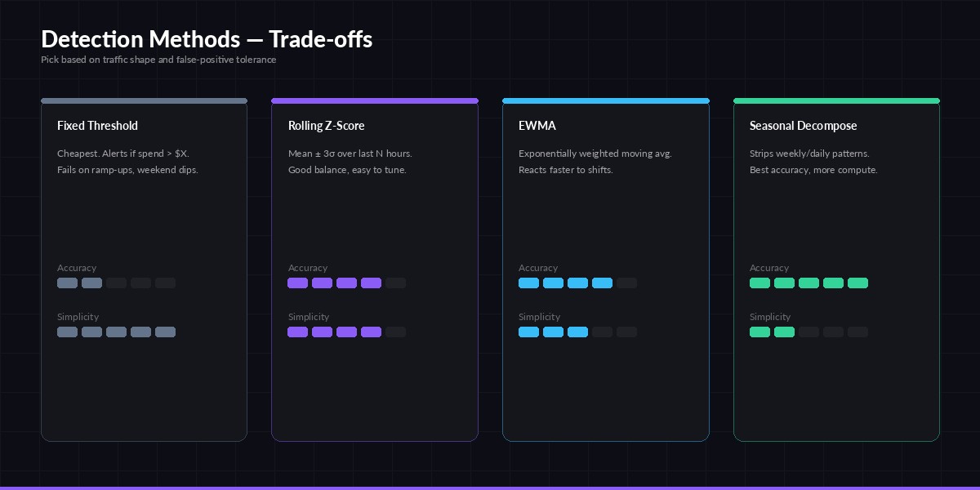980x490 pixels.
Task: Click the green bar above Seasonal Decompose
Action: point(836,100)
